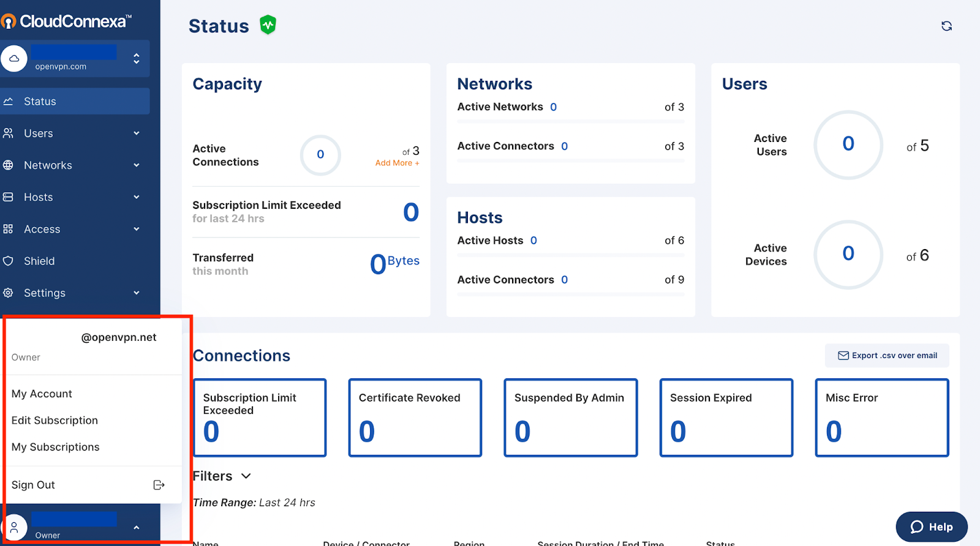Click the Help chat bubble icon
980x546 pixels.
pos(917,527)
